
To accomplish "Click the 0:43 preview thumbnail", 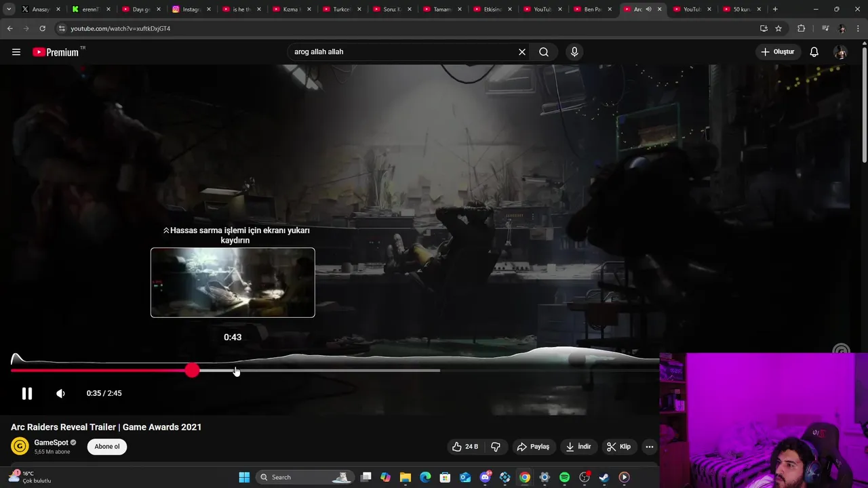I will (x=233, y=283).
